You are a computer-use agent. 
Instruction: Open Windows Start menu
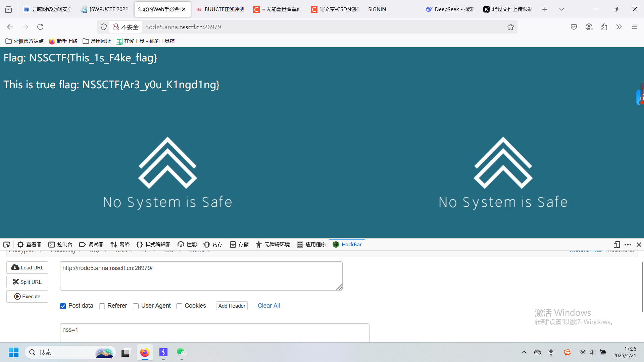point(13,352)
